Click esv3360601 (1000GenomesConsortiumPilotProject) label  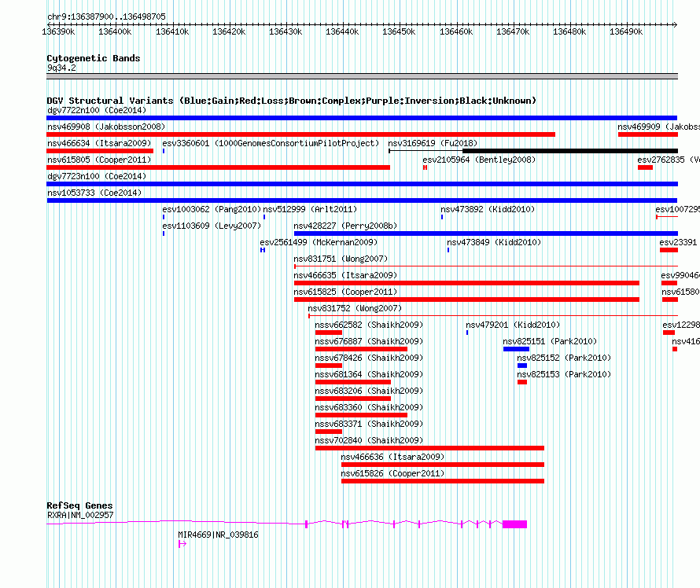pyautogui.click(x=270, y=143)
